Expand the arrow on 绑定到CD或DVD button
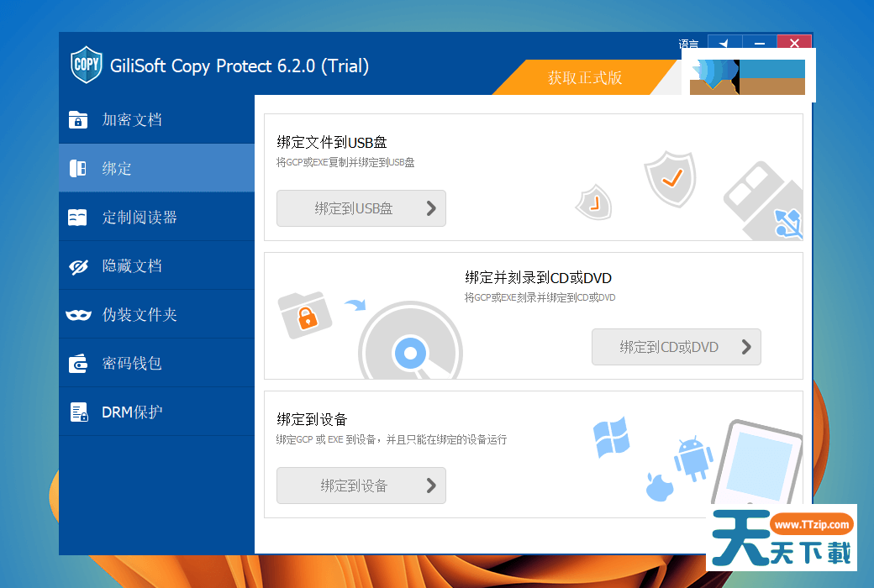The width and height of the screenshot is (874, 588). pos(746,347)
